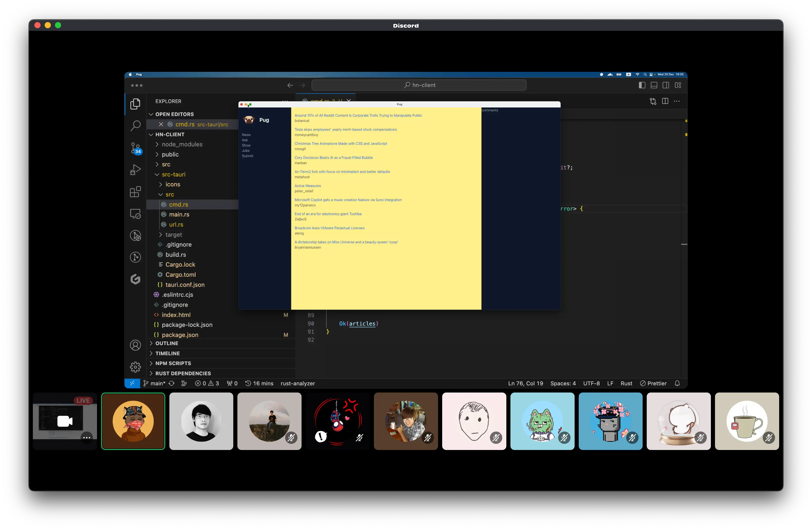This screenshot has height=529, width=812.
Task: Click the errors and warnings count in the status bar
Action: click(x=207, y=383)
